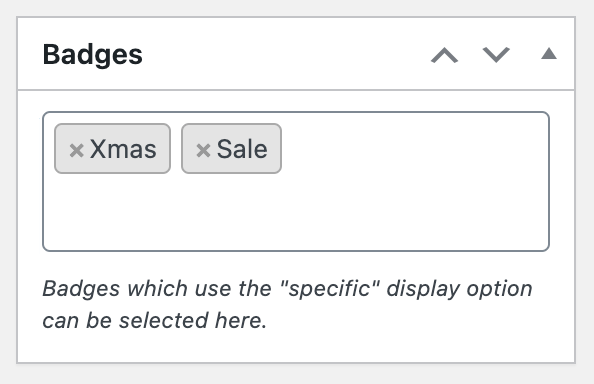Delete Sale using its x icon
The width and height of the screenshot is (594, 384).
pos(203,150)
